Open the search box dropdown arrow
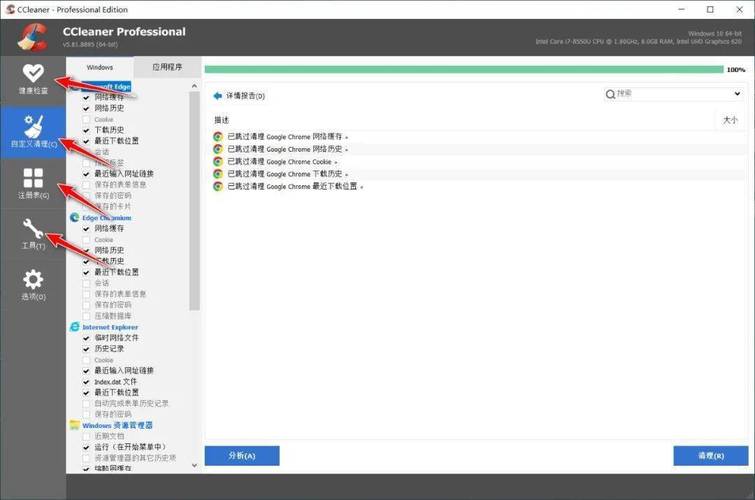This screenshot has width=755, height=500. point(737,94)
